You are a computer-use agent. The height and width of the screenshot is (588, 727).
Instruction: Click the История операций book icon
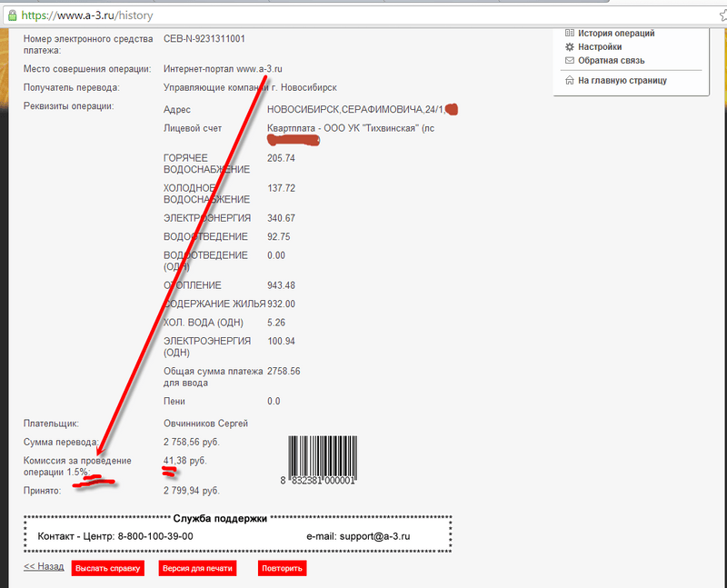(570, 33)
